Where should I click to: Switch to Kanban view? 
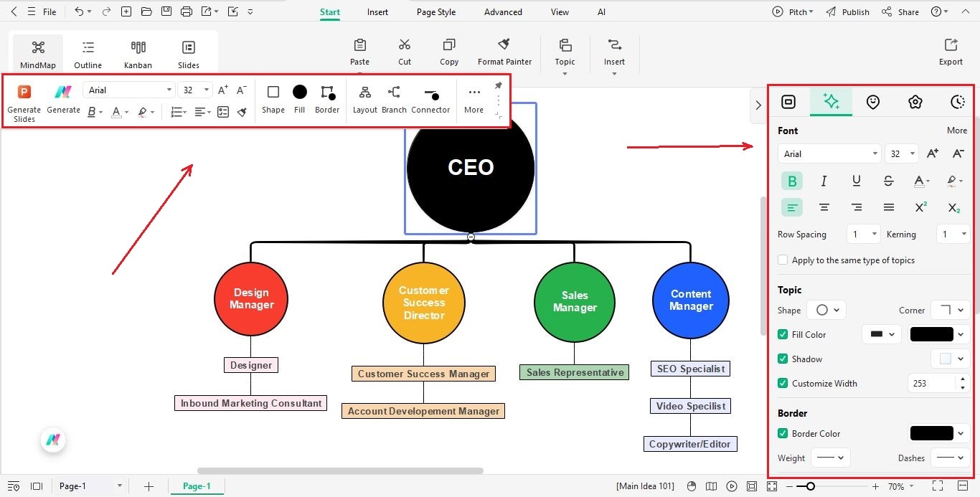[138, 52]
